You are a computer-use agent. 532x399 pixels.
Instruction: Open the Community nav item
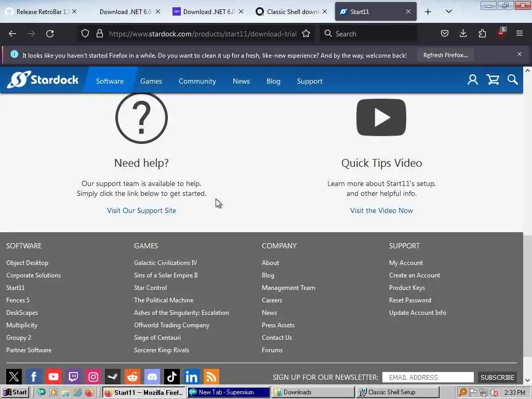pos(197,81)
